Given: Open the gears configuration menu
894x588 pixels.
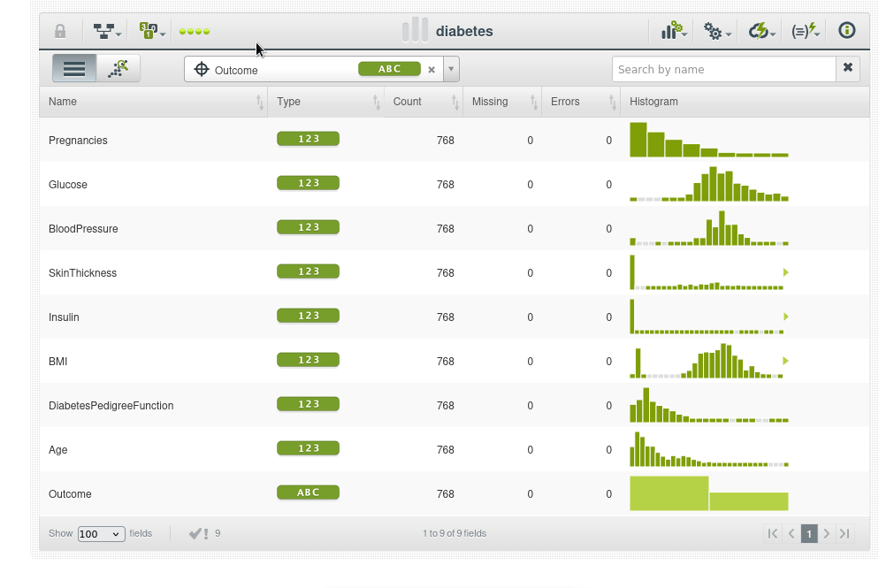Looking at the screenshot, I should pyautogui.click(x=716, y=32).
